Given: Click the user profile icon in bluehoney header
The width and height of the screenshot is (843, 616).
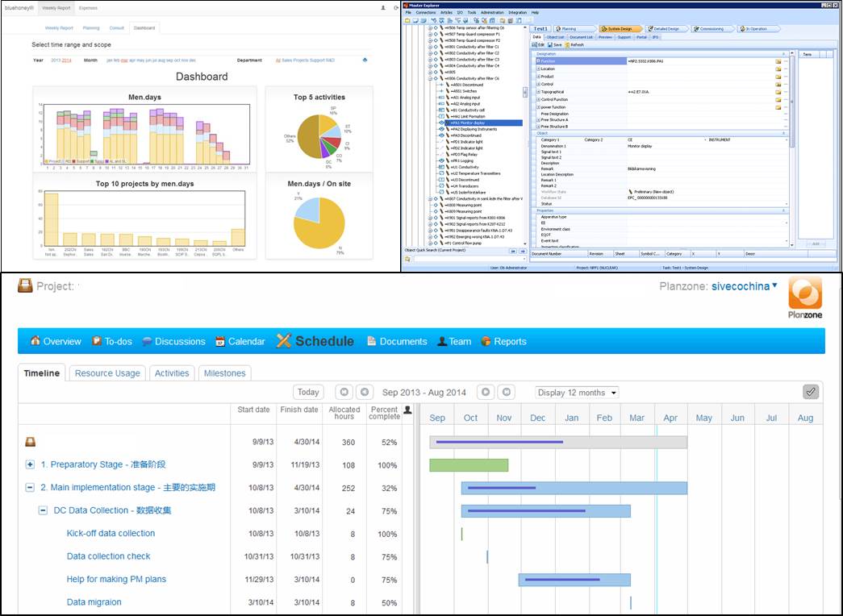Looking at the screenshot, I should click(383, 8).
